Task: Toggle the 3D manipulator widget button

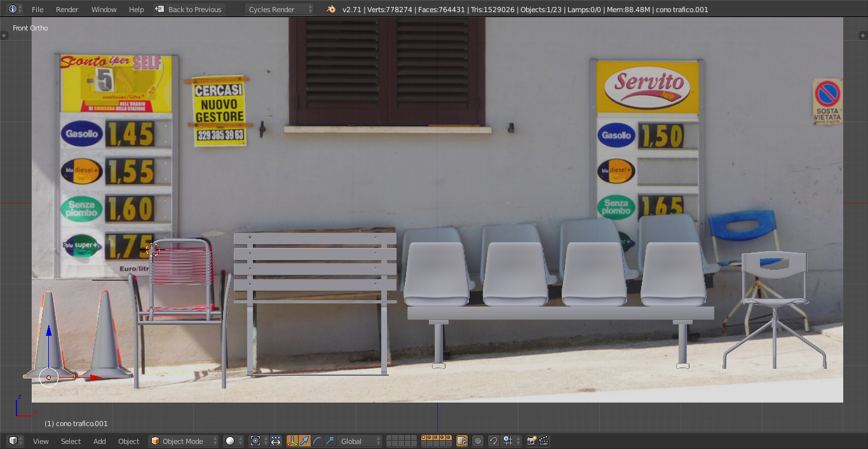Action: (292, 441)
